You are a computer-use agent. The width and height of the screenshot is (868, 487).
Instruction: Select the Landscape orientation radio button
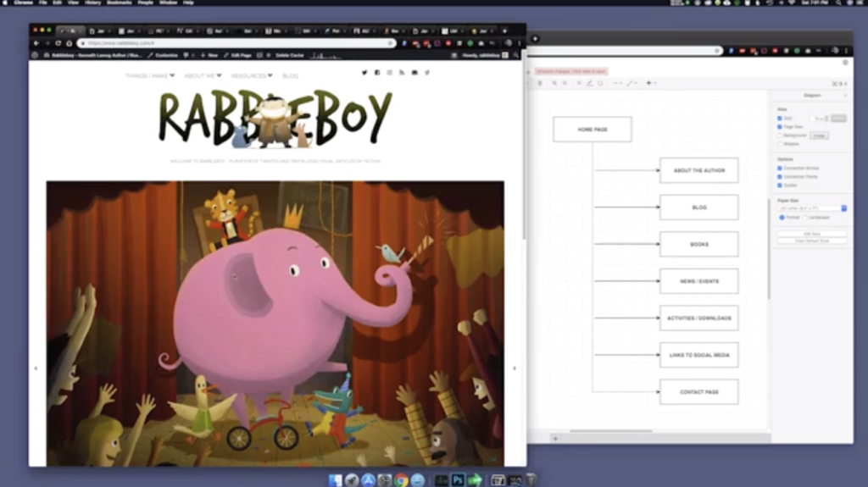(805, 218)
